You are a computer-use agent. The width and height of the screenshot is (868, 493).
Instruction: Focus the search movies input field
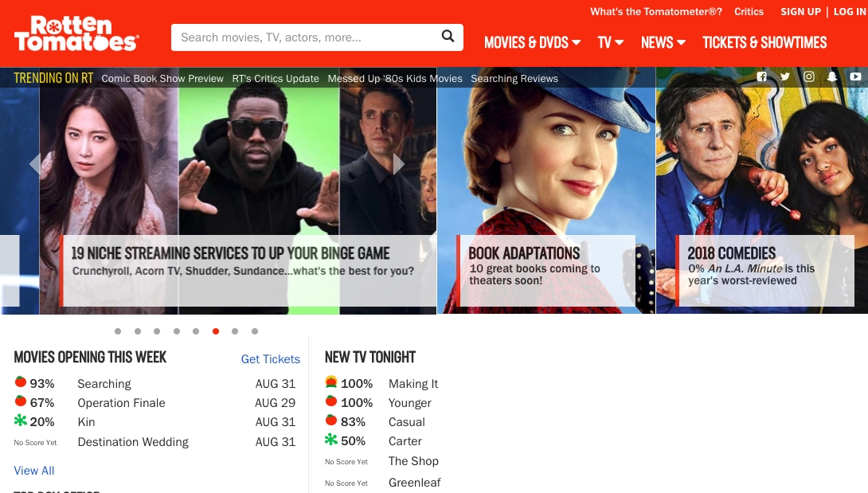(x=307, y=37)
